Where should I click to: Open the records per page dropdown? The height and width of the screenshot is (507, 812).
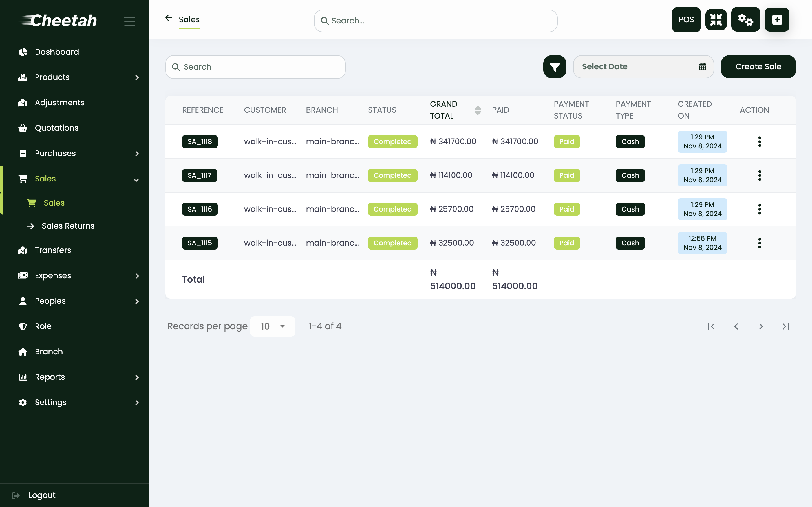tap(272, 326)
